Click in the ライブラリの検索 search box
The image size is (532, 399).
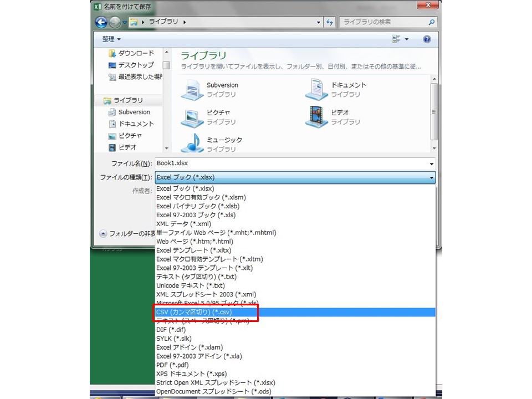pyautogui.click(x=382, y=22)
